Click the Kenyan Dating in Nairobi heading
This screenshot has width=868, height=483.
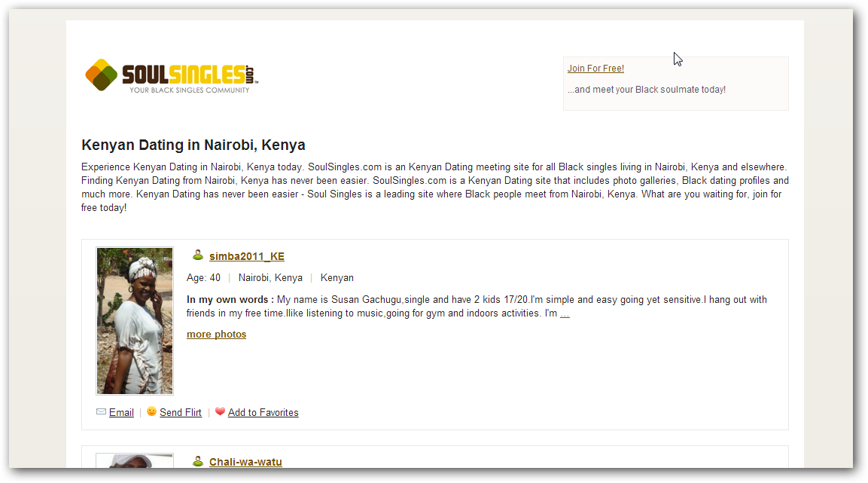coord(193,145)
